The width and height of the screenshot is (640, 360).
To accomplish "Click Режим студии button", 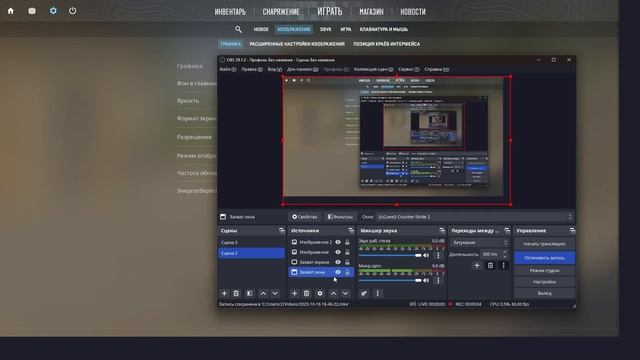I will [544, 271].
